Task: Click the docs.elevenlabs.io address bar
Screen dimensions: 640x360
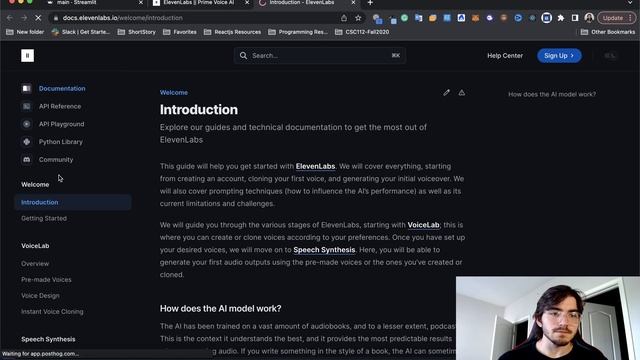Action: click(122, 18)
